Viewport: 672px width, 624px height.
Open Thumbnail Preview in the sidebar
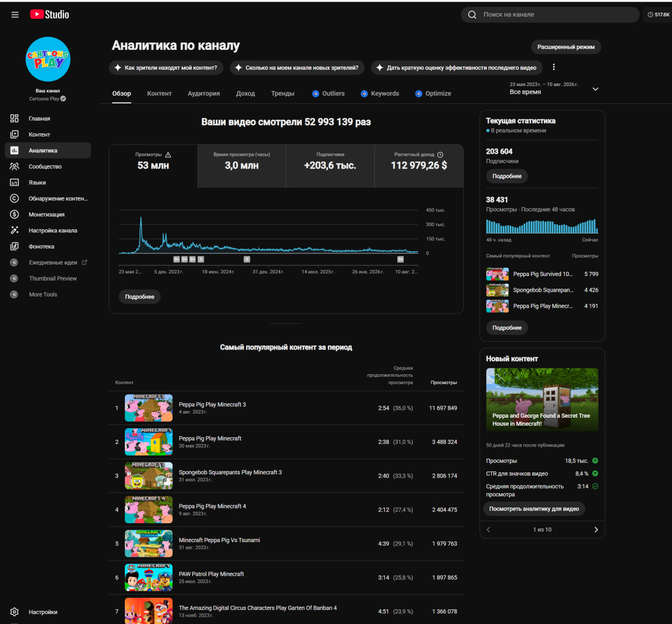click(x=48, y=278)
